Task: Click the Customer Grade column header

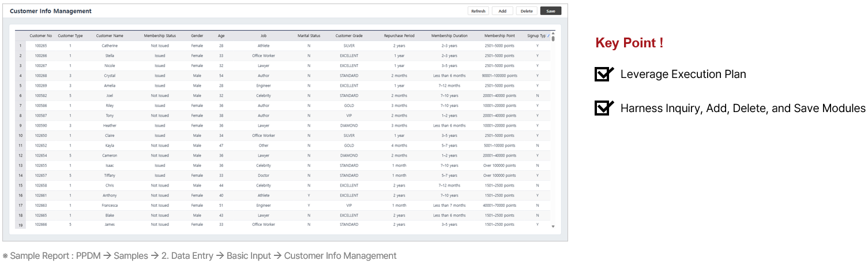Action: pos(349,36)
